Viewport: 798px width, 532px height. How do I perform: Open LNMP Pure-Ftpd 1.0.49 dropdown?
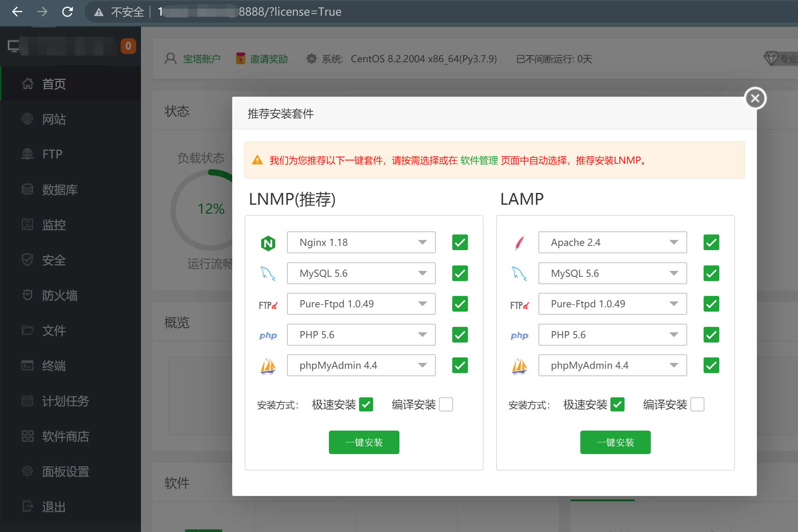pos(361,304)
